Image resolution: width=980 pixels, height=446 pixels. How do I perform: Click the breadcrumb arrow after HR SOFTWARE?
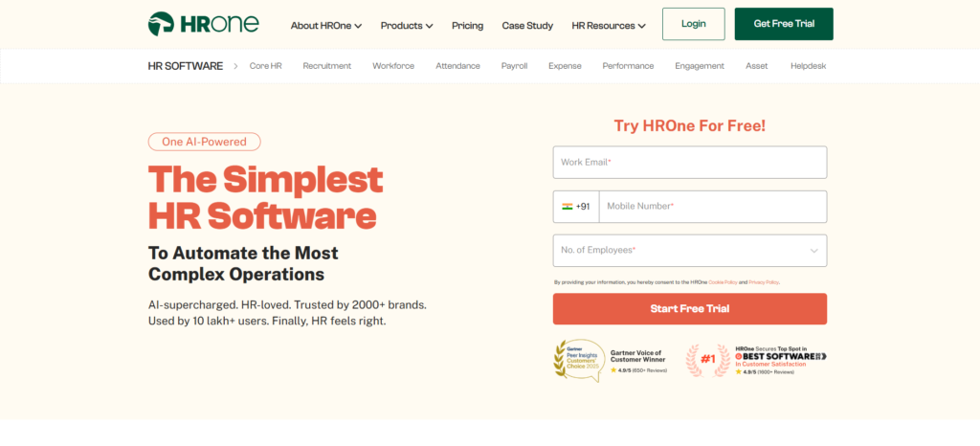click(235, 66)
